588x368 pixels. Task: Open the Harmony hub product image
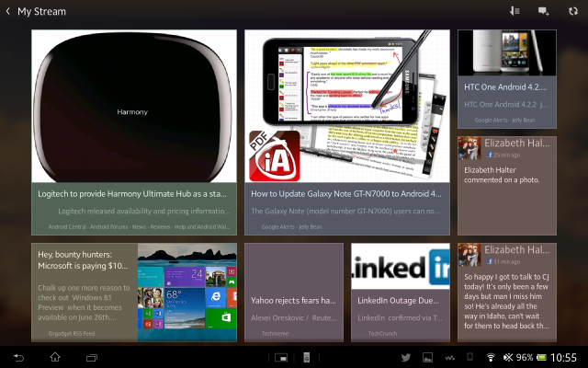click(x=134, y=107)
